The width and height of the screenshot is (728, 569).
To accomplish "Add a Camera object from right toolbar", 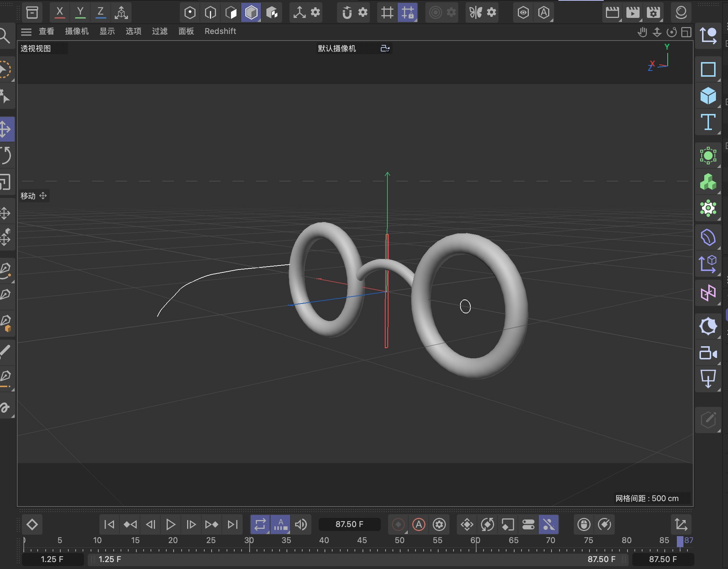I will [708, 354].
